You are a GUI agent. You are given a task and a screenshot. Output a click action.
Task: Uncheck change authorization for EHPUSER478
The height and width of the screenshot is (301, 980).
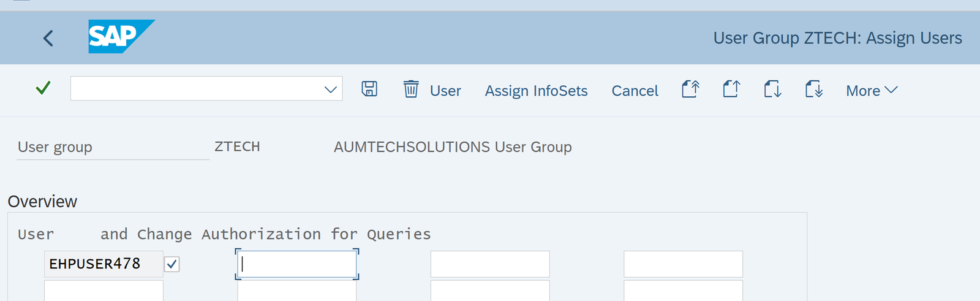tap(172, 264)
